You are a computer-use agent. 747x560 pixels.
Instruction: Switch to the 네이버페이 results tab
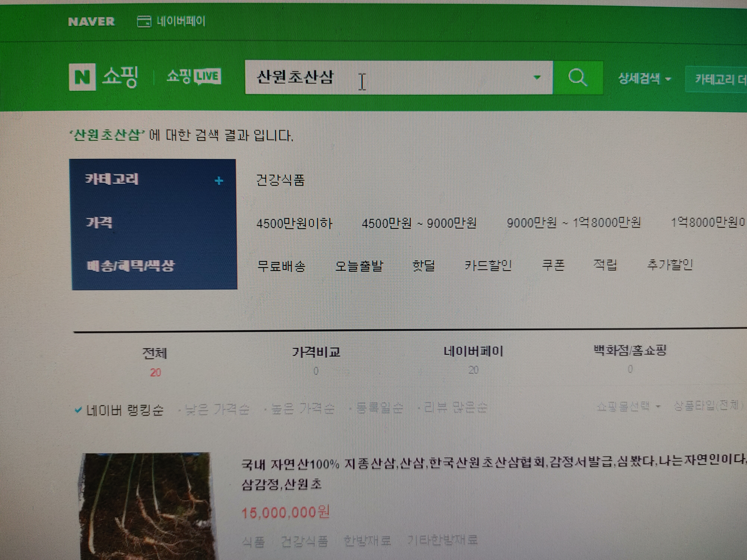click(473, 352)
